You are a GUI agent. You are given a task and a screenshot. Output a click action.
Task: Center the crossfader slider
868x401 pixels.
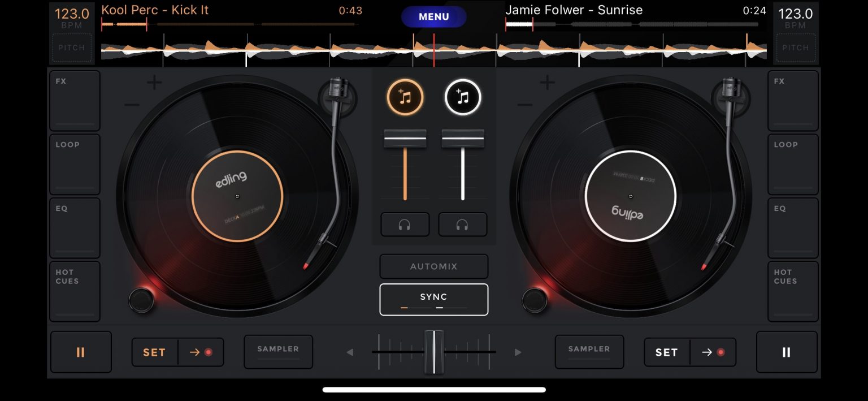pos(434,352)
